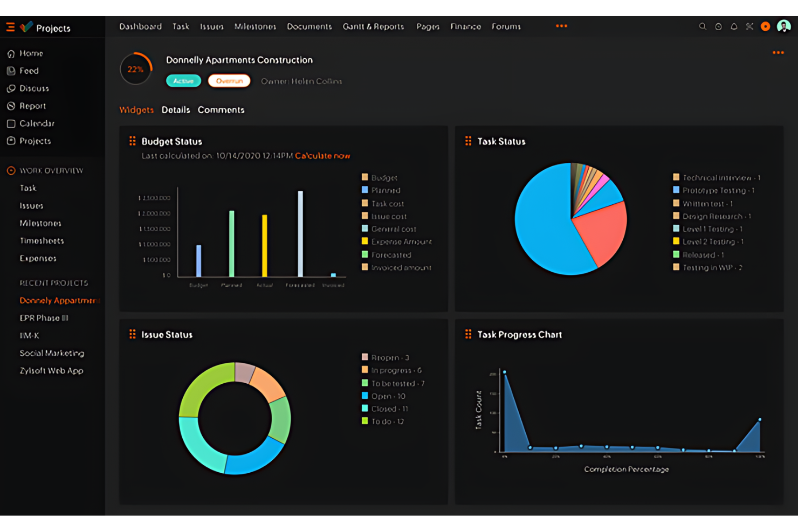Open Gantt & Reports in the top menu
Screen dimensions: 798x532
pyautogui.click(x=373, y=26)
